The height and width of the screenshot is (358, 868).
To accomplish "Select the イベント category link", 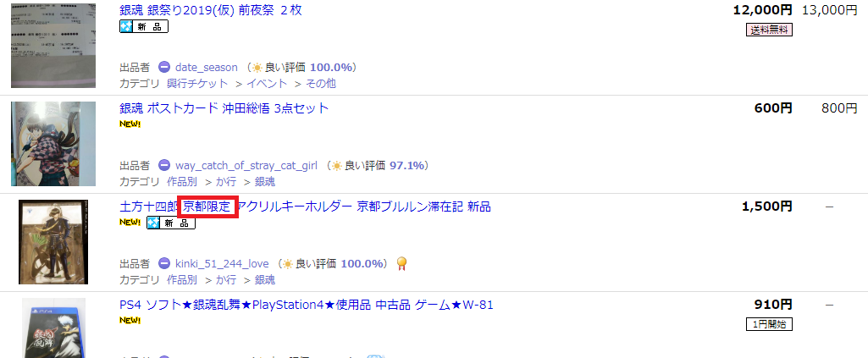I will pos(267,84).
